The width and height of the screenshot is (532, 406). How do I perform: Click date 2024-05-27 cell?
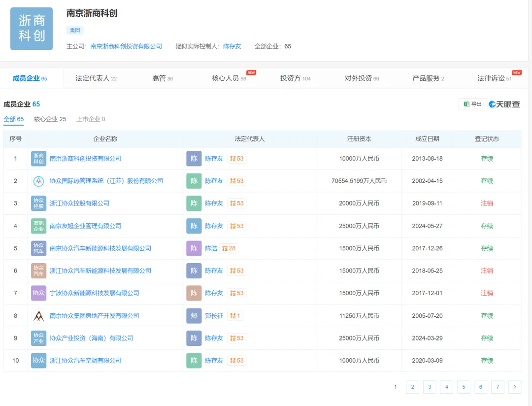[x=427, y=226]
